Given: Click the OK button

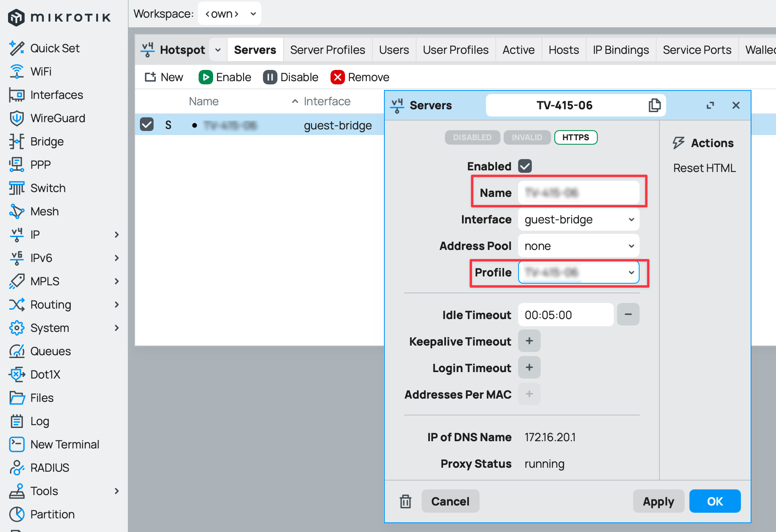Looking at the screenshot, I should coord(715,501).
